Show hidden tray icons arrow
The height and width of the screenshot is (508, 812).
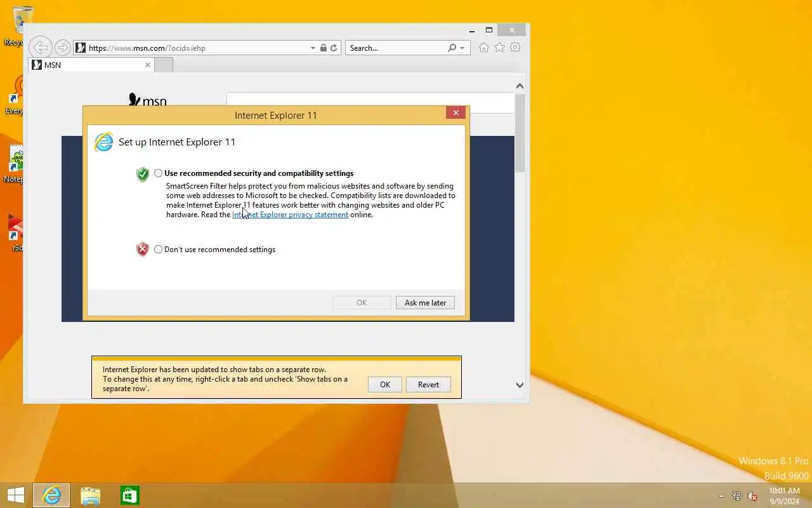721,496
